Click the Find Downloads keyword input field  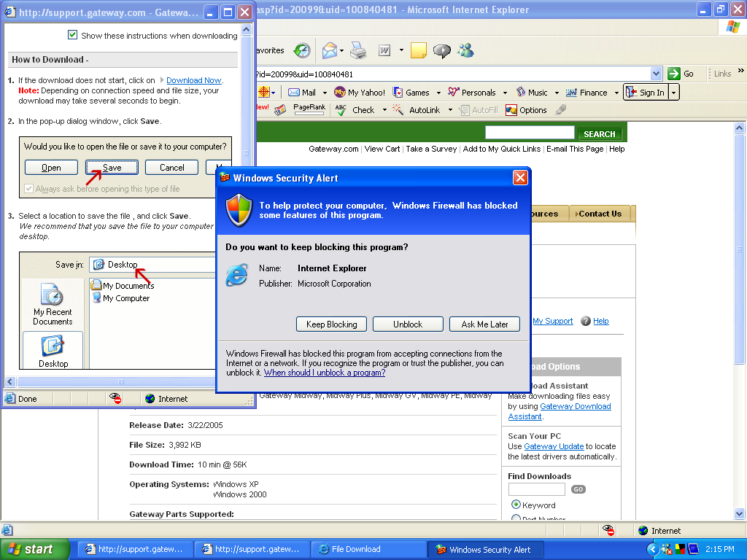[536, 489]
